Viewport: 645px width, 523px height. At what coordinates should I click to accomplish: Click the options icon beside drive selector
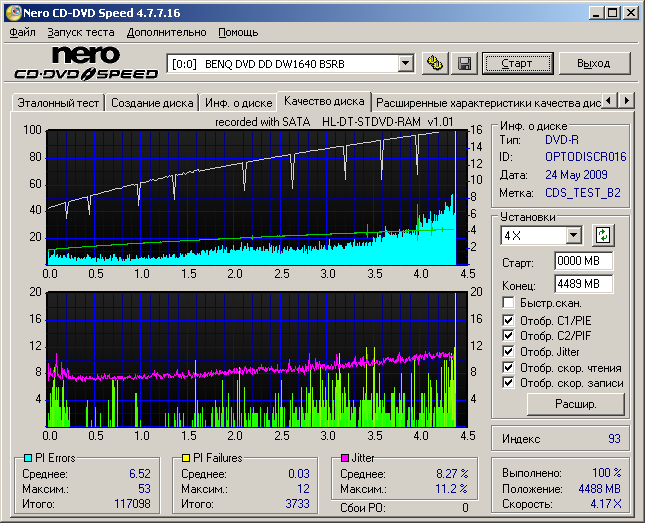pos(434,63)
